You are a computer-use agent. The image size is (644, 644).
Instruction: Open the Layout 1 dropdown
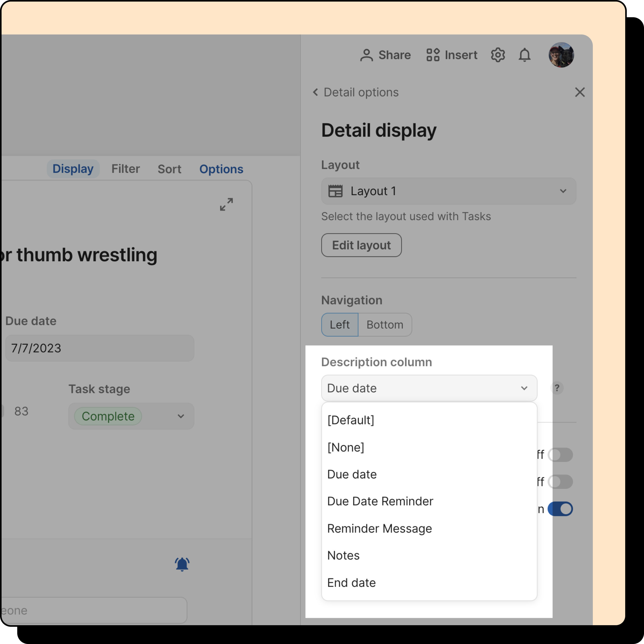(x=448, y=191)
